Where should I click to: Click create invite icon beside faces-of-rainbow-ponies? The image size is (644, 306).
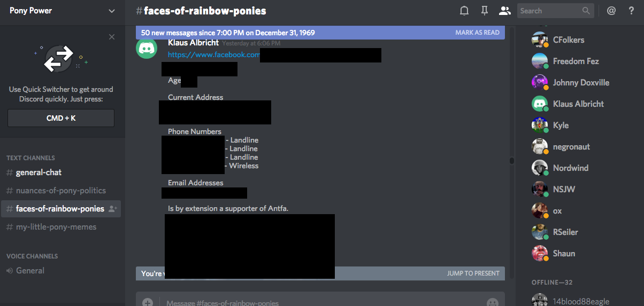[x=113, y=209]
